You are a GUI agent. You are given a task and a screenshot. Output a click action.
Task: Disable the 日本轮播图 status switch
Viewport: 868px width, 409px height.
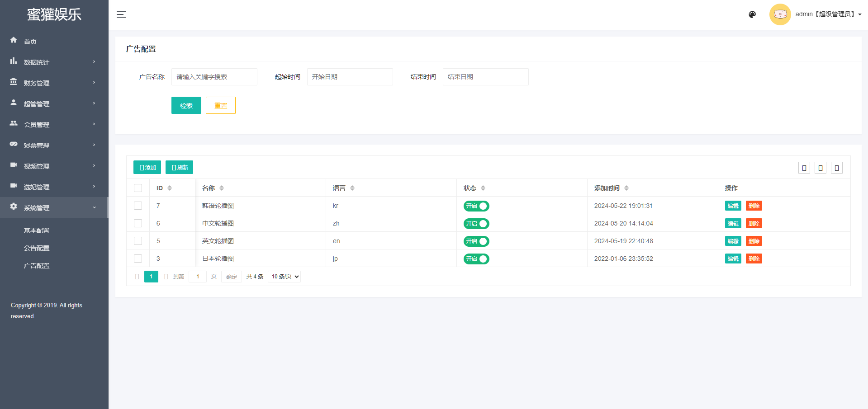click(476, 259)
